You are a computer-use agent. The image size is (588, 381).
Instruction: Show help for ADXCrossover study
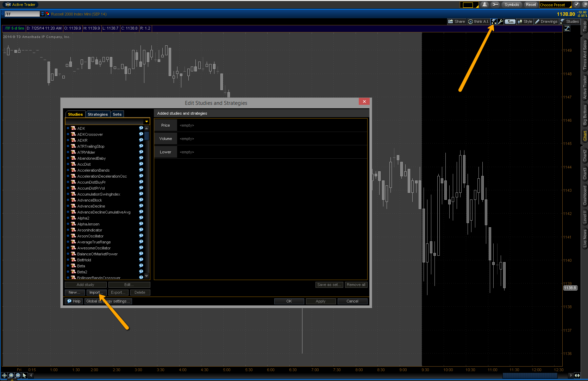point(141,134)
